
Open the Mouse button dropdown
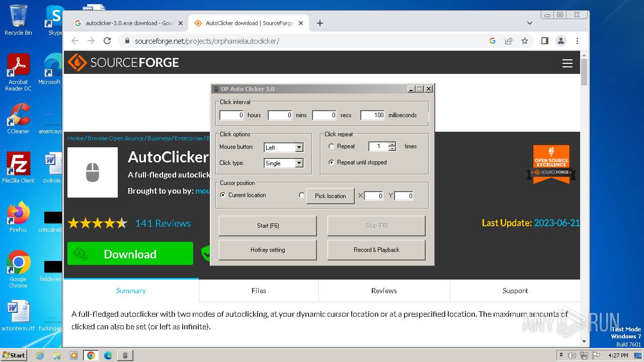pyautogui.click(x=299, y=147)
